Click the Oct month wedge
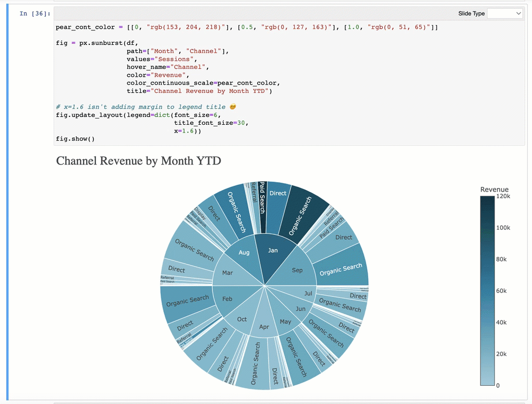The height and width of the screenshot is (404, 532). [242, 318]
